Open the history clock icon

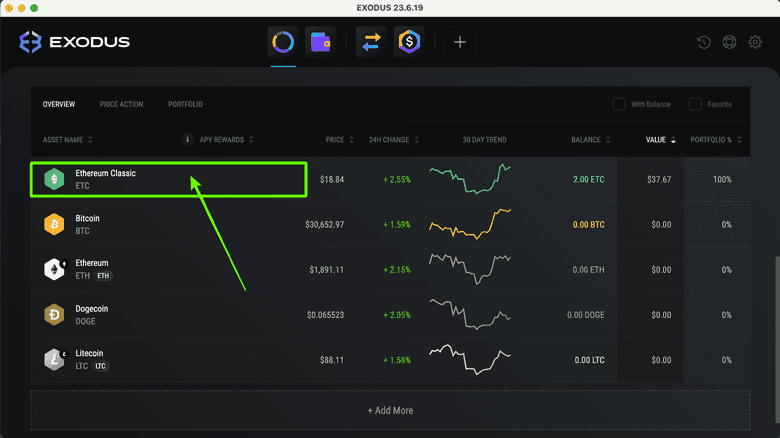click(x=704, y=43)
